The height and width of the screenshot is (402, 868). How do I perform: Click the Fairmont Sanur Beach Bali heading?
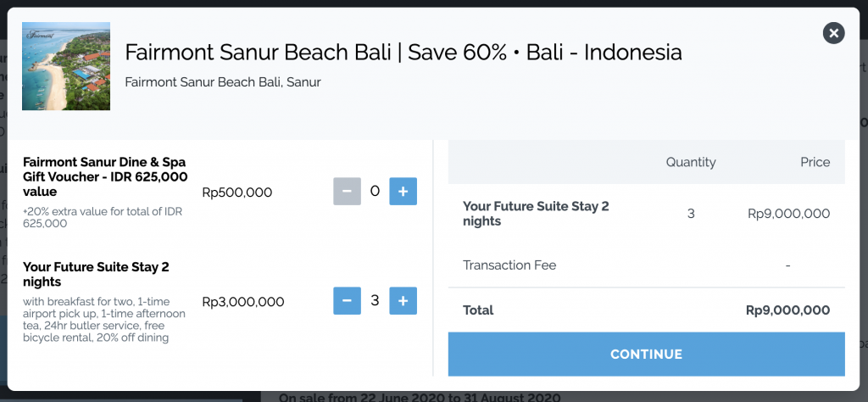coord(403,53)
